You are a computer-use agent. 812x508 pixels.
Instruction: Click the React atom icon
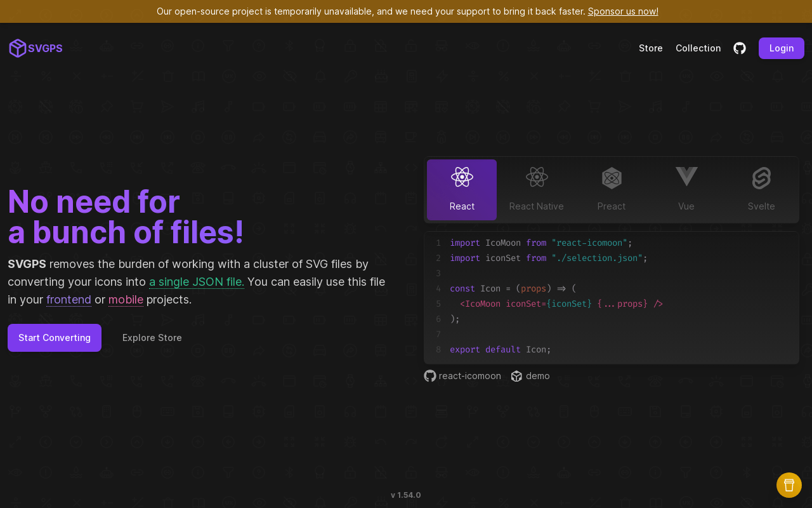pos(462,177)
